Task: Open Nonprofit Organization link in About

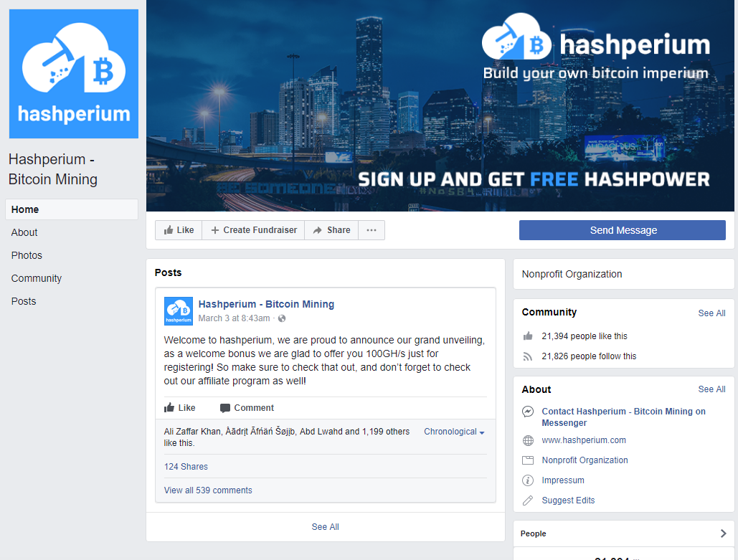Action: click(x=585, y=461)
